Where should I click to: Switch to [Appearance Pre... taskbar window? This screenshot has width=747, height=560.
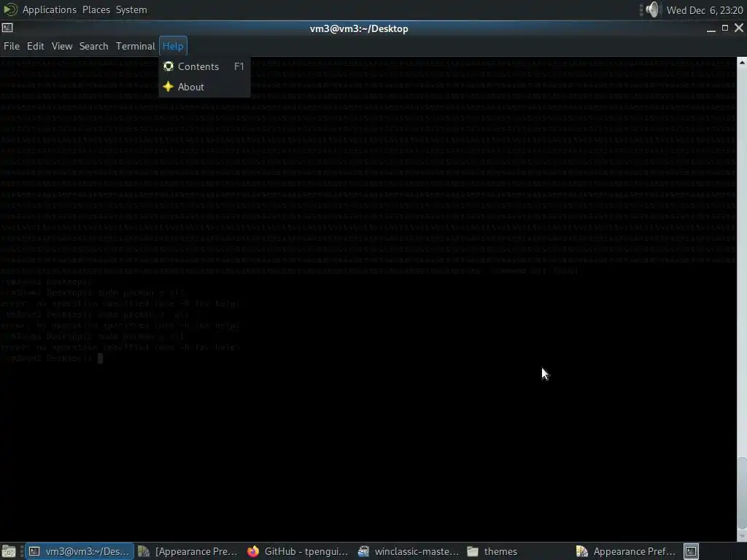(x=187, y=551)
